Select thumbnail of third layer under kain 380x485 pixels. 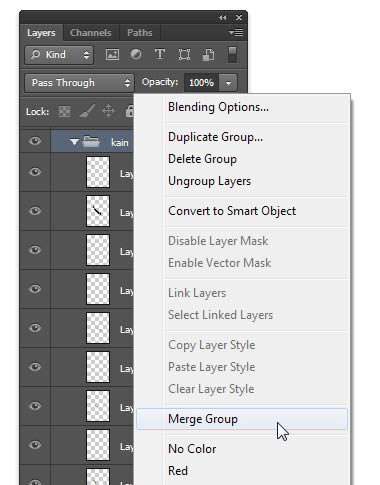click(98, 250)
